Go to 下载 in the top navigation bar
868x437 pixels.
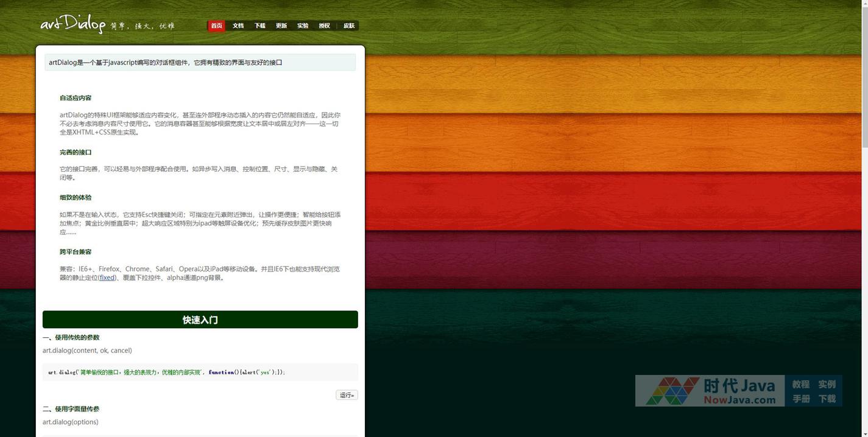(x=259, y=26)
